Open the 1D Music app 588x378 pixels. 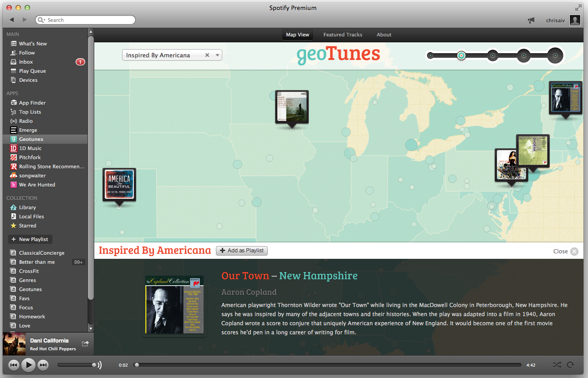click(x=30, y=148)
